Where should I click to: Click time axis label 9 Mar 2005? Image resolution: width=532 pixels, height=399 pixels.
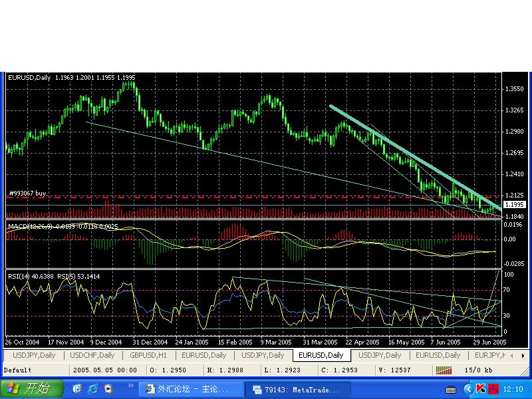coord(276,342)
